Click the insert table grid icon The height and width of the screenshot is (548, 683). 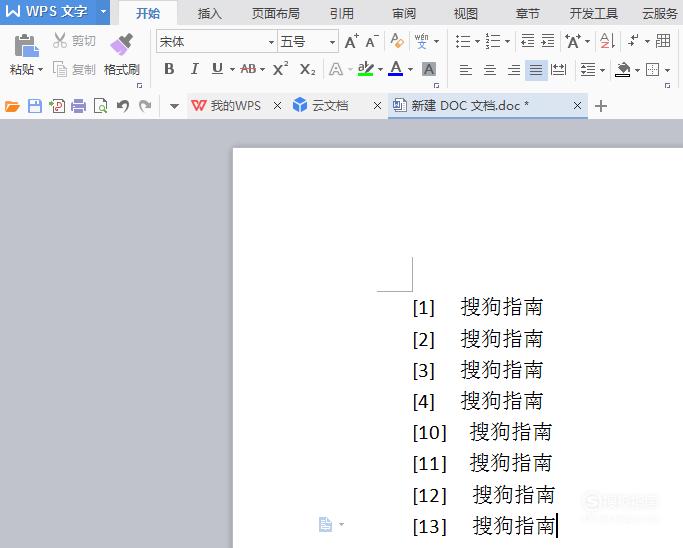663,41
